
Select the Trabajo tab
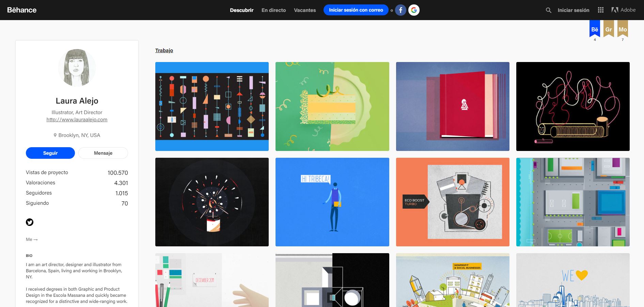164,50
